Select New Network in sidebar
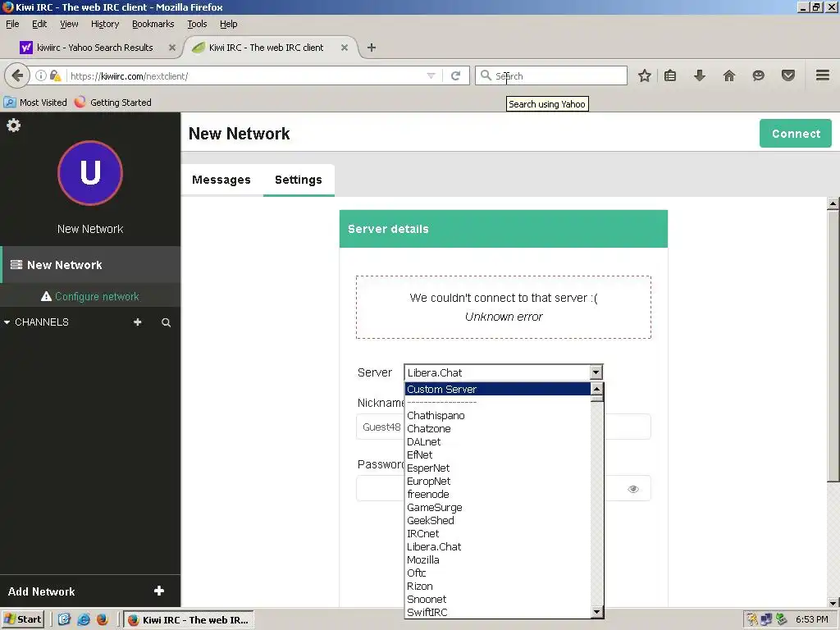Screen dimensions: 840x630 (x=90, y=265)
